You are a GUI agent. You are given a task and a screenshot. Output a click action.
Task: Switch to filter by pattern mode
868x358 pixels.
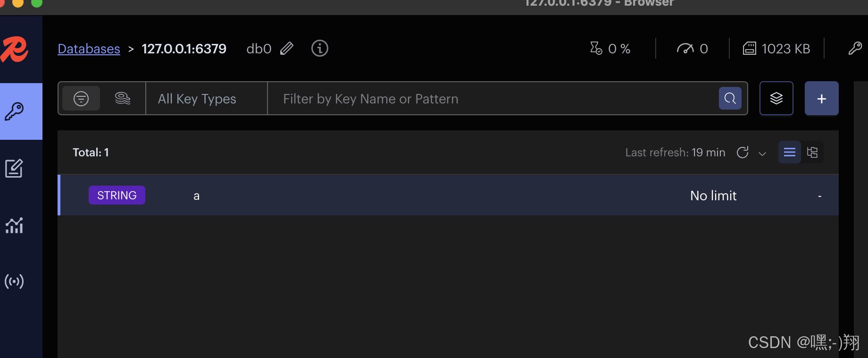(81, 98)
